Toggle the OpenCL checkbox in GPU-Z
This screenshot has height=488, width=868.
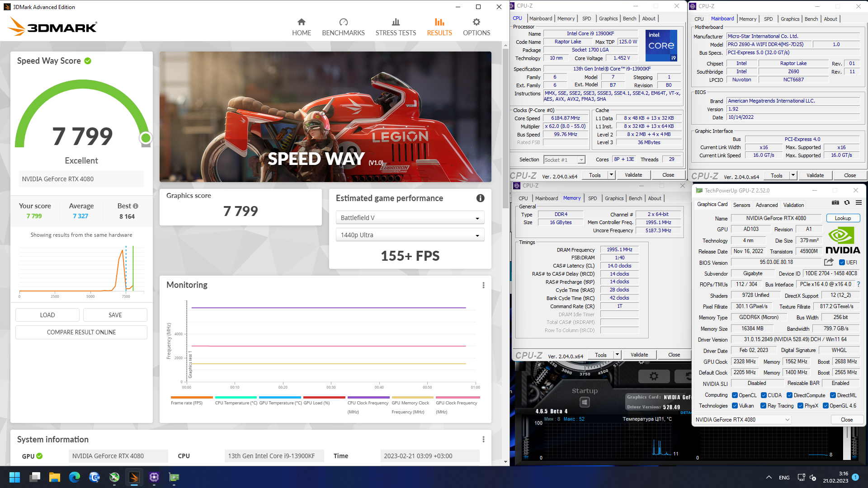click(735, 395)
